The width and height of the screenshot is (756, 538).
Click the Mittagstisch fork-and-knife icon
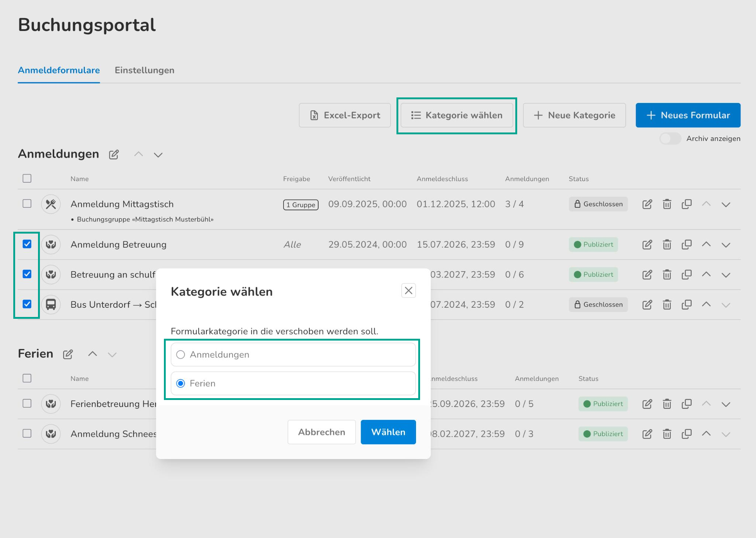[x=51, y=204]
